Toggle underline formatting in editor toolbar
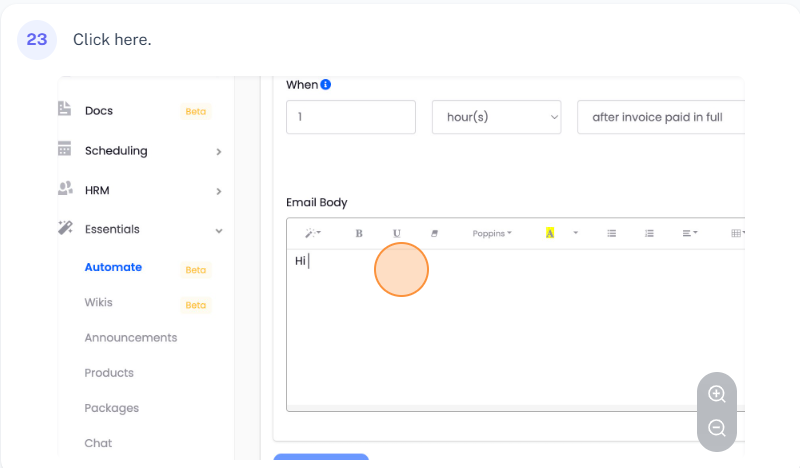 tap(397, 233)
